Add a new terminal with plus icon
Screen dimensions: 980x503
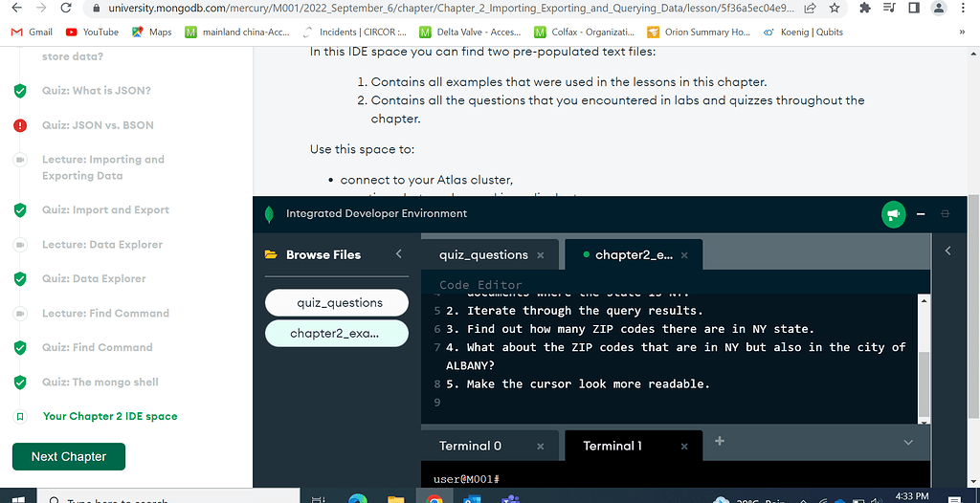[720, 441]
